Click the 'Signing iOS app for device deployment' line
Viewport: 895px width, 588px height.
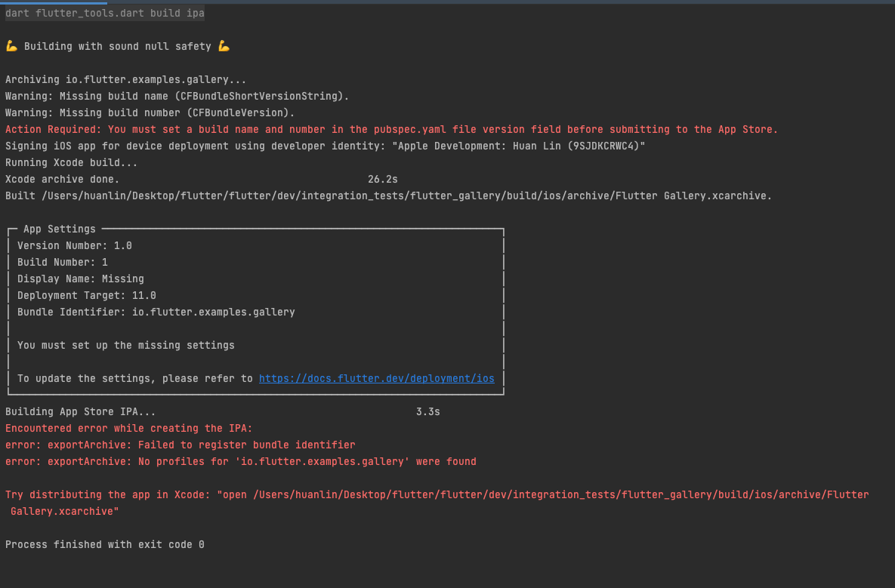[326, 146]
